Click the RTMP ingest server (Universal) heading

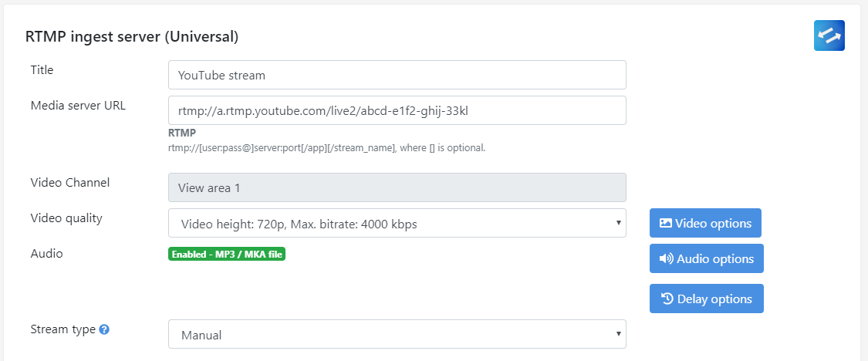132,36
